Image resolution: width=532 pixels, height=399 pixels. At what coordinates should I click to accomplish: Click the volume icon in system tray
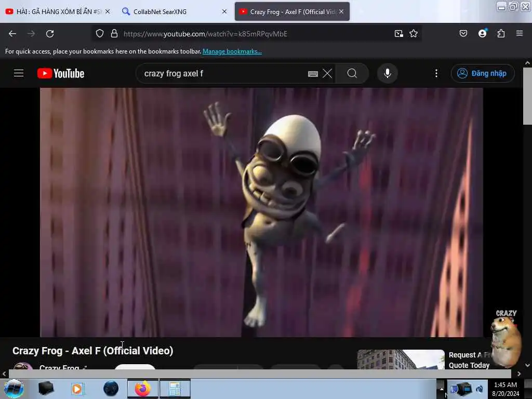click(480, 389)
